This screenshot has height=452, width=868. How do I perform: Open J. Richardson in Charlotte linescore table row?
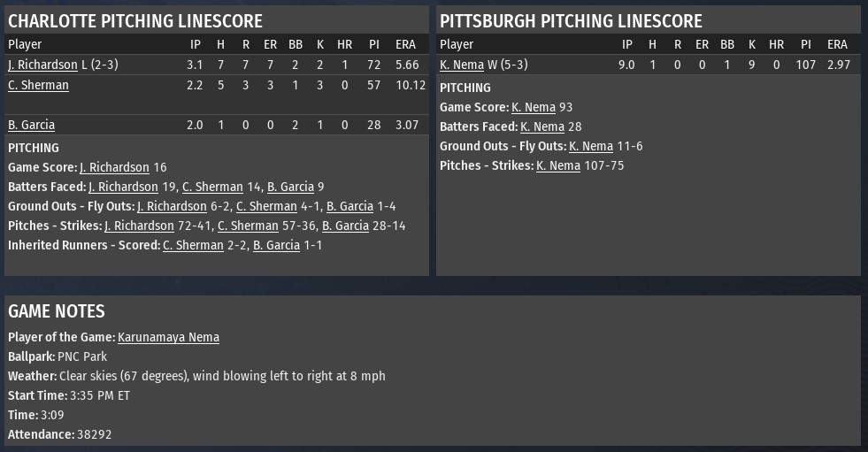42,65
